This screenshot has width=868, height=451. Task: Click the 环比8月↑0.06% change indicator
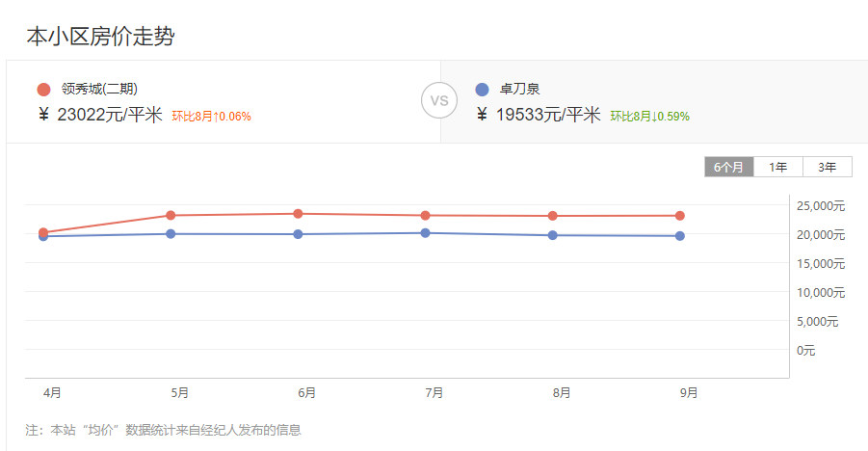point(212,117)
